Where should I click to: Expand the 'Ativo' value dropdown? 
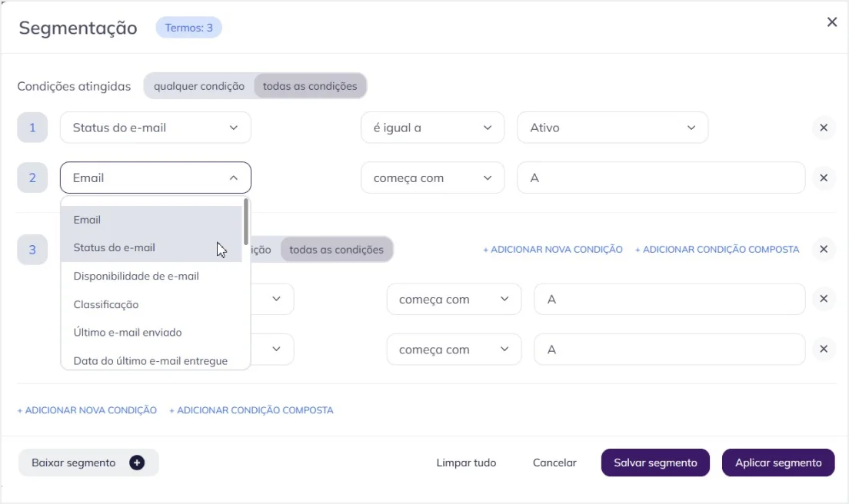pos(612,128)
